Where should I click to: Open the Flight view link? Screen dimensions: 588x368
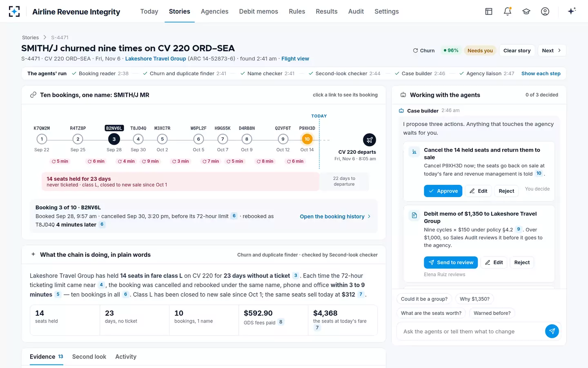pos(295,59)
